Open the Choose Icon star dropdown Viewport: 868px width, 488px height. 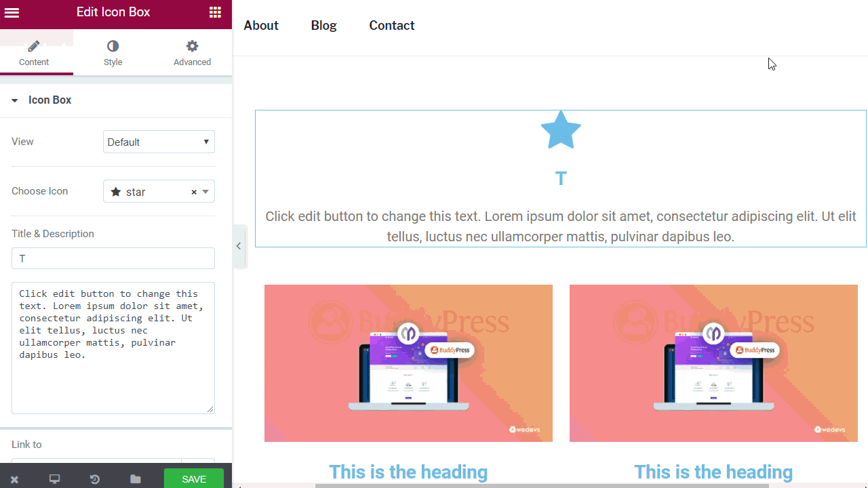159,192
